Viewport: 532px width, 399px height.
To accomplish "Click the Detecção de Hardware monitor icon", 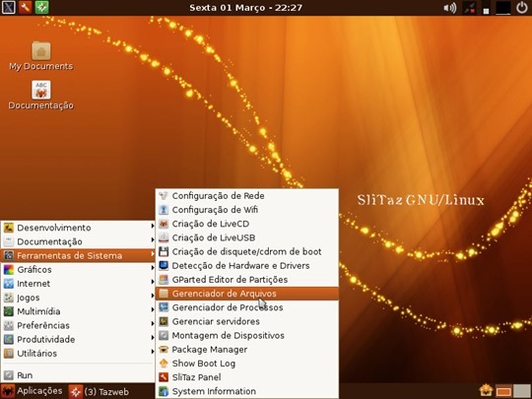I will coord(164,265).
